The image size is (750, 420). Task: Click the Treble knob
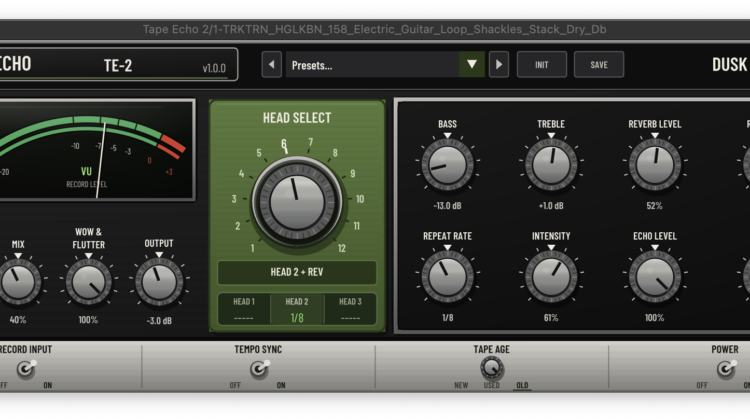(551, 165)
